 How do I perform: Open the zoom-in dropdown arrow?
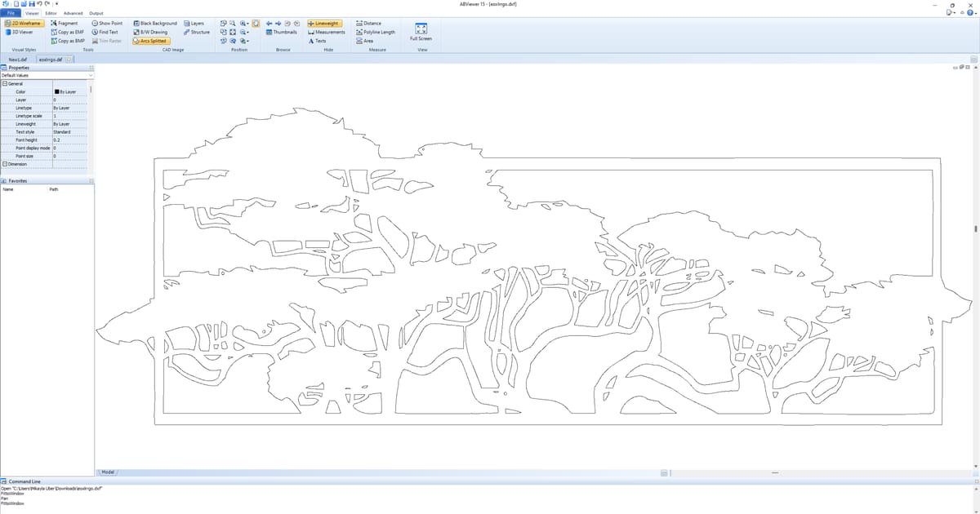(x=247, y=24)
